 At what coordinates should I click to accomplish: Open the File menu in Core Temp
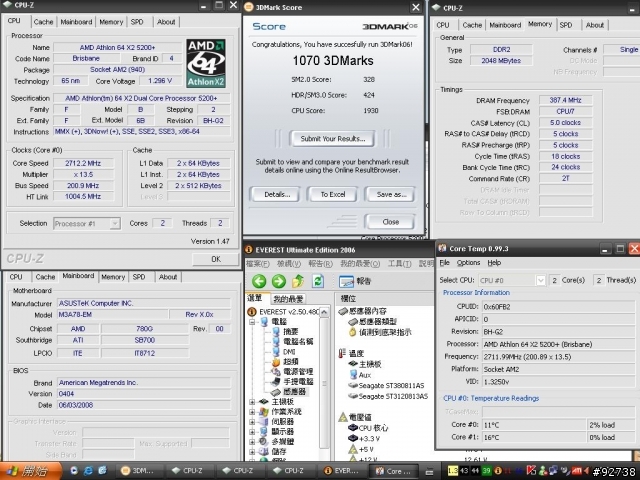pos(444,262)
